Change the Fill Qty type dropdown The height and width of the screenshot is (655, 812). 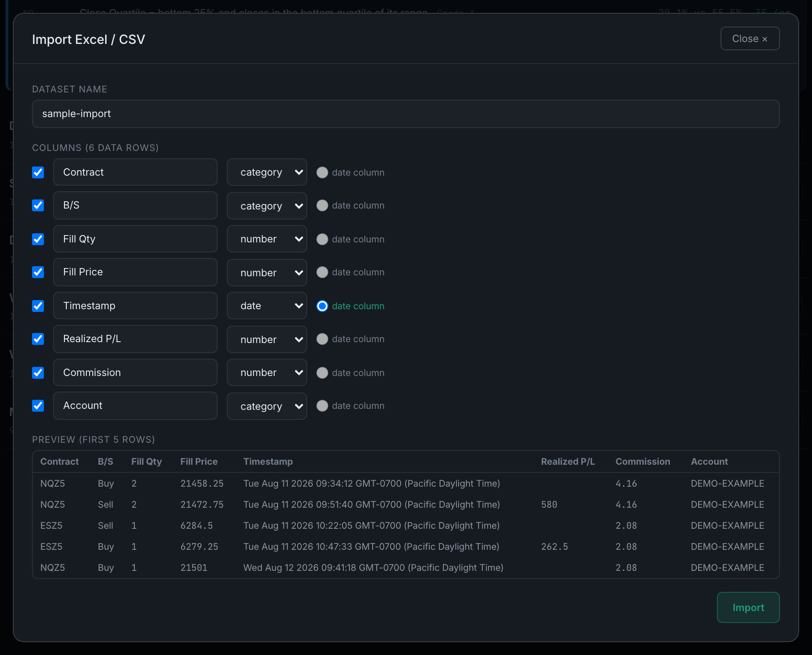267,239
